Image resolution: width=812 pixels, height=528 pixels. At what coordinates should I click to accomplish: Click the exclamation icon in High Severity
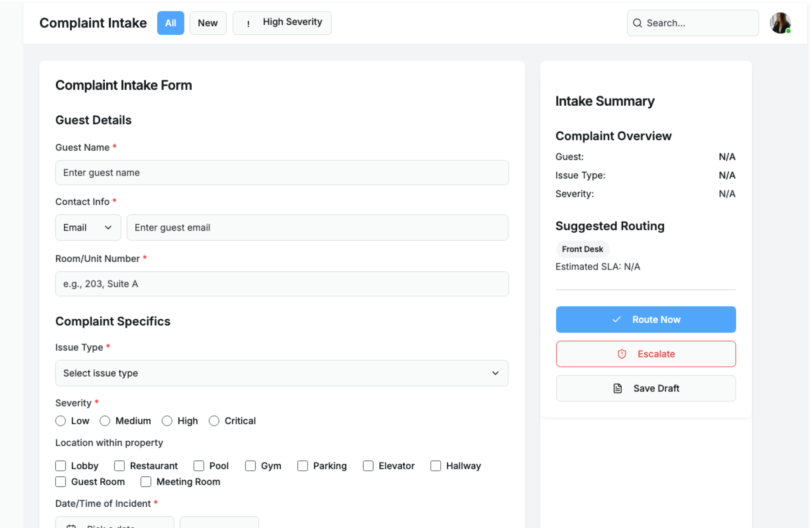click(248, 24)
